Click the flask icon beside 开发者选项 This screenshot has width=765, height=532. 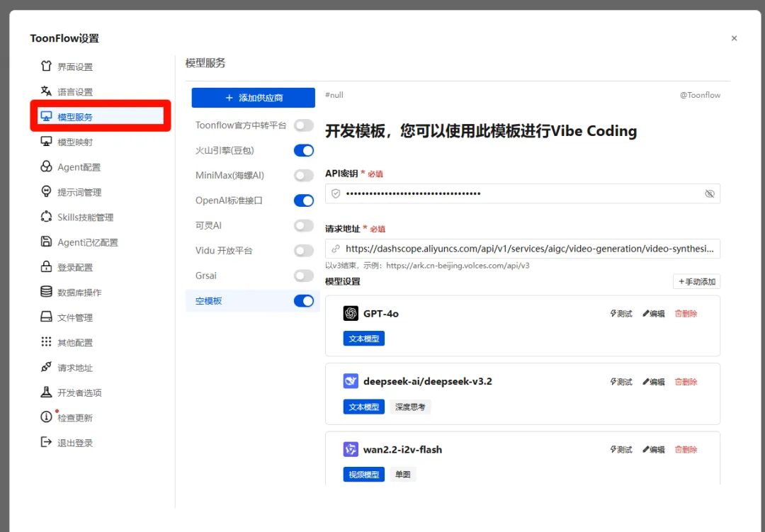46,392
